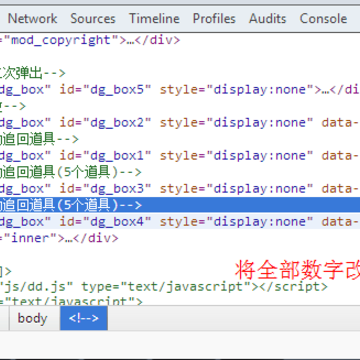Click the type="text/javascript" attribute in dd.js row
The height and width of the screenshot is (360, 360).
[x=167, y=287]
